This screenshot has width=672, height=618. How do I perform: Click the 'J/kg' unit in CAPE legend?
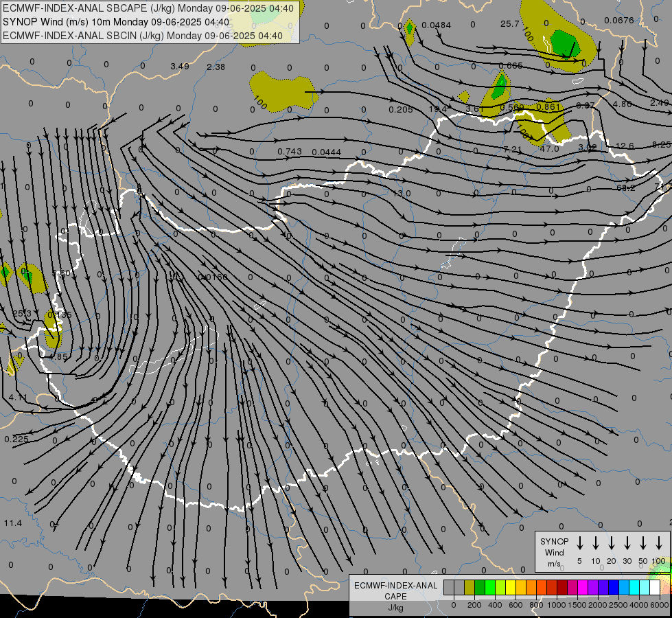(395, 608)
